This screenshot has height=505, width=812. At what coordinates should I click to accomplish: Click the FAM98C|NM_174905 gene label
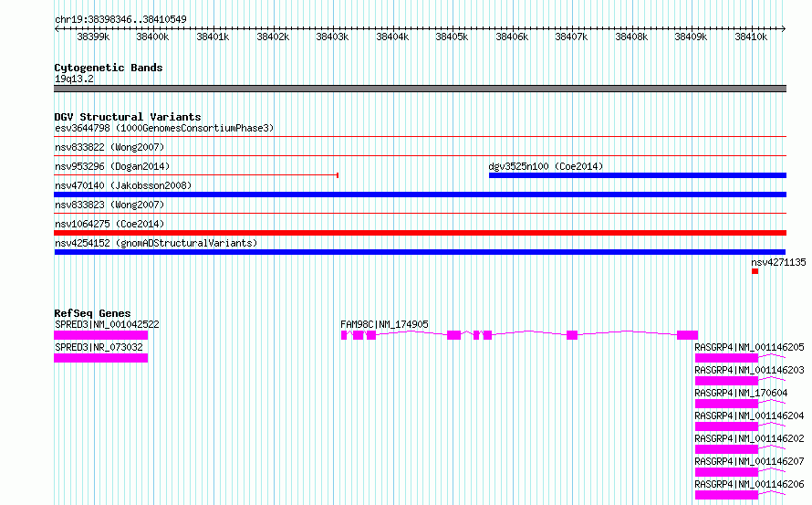tap(384, 324)
